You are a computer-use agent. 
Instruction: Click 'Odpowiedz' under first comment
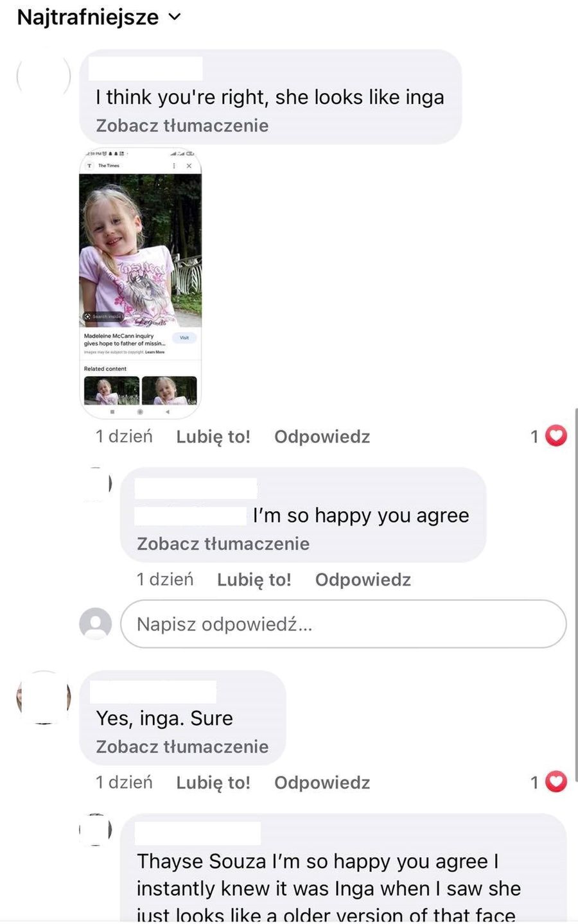322,437
